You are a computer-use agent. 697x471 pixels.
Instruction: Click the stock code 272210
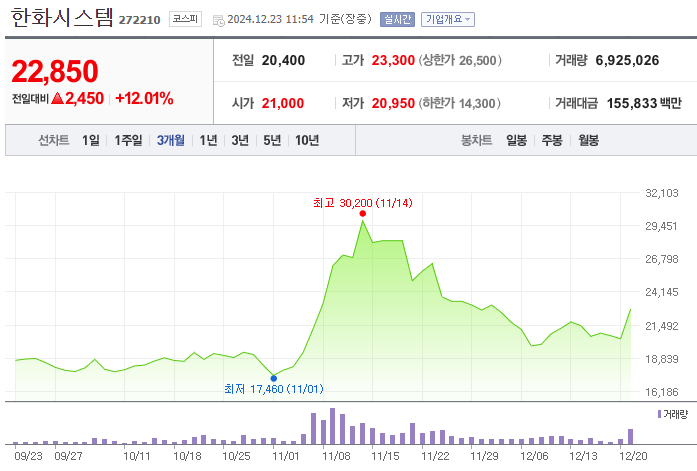[140, 20]
